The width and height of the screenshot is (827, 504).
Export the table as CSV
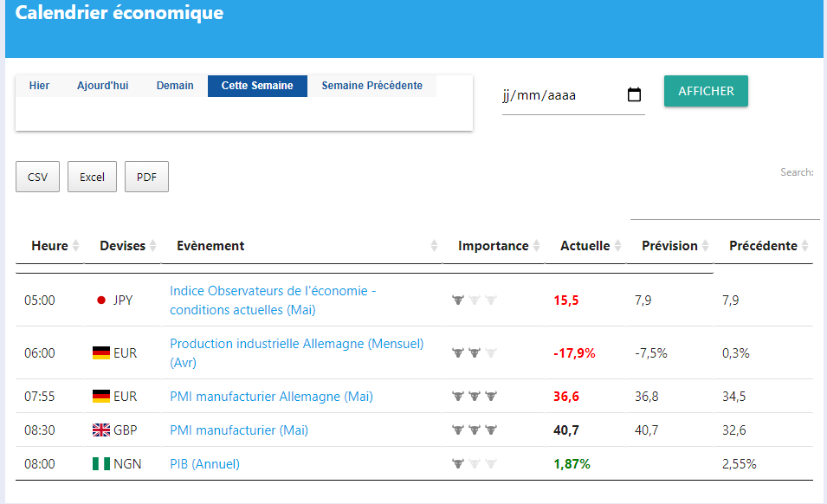[37, 177]
